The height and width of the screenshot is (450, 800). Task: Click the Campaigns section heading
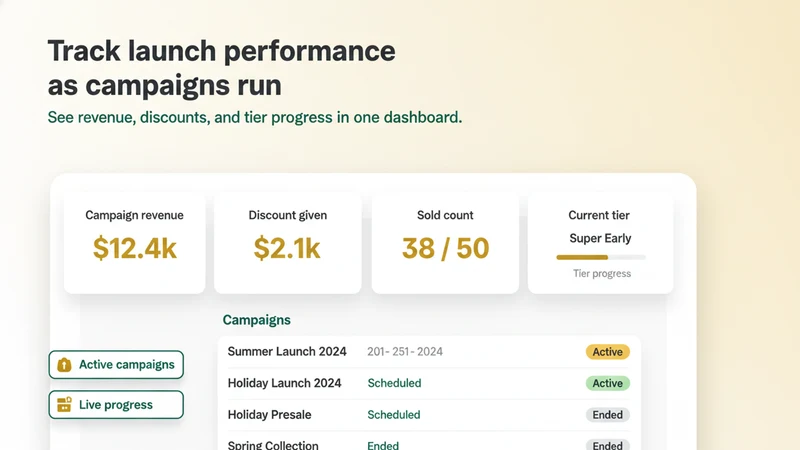pos(257,320)
